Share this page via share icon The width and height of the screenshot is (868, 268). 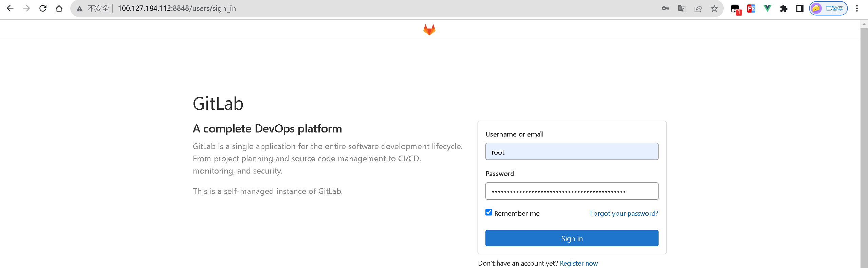point(698,8)
